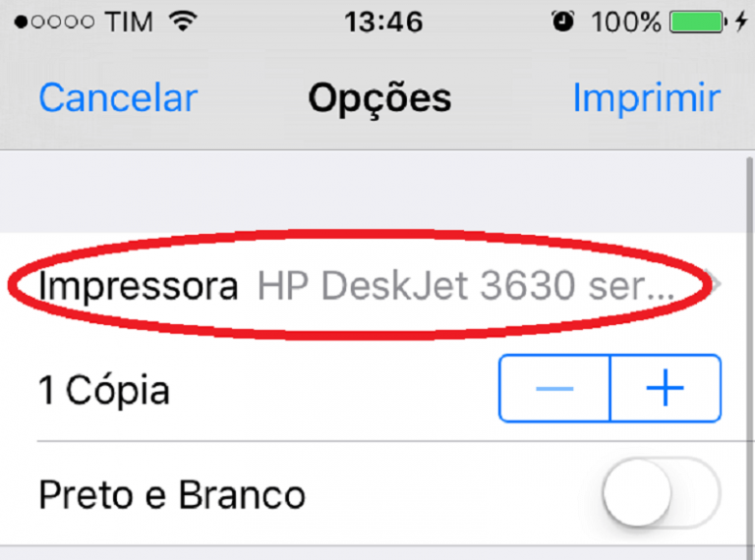Tap the Preto e Branco label
This screenshot has width=755, height=560.
(x=172, y=494)
